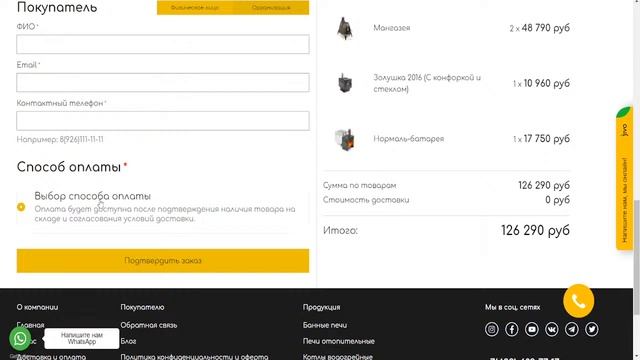Click the "1 x 10 960 руб" price
Viewport: 640px width, 360px height.
coord(541,83)
